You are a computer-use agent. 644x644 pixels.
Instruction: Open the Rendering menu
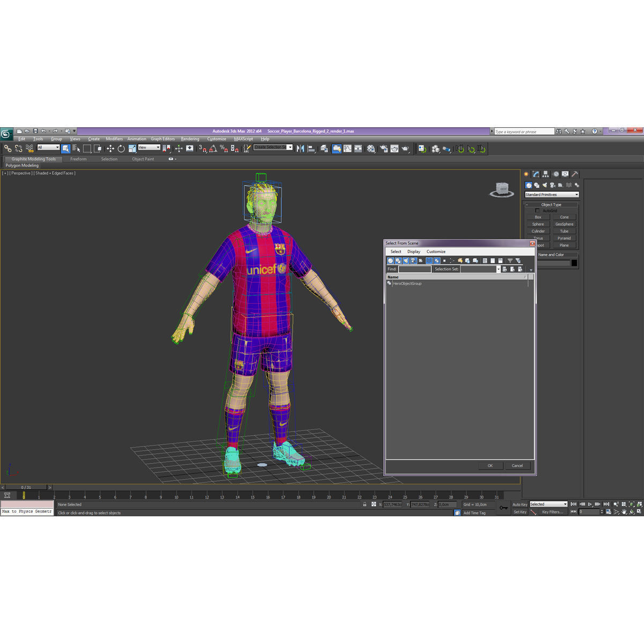(190, 139)
